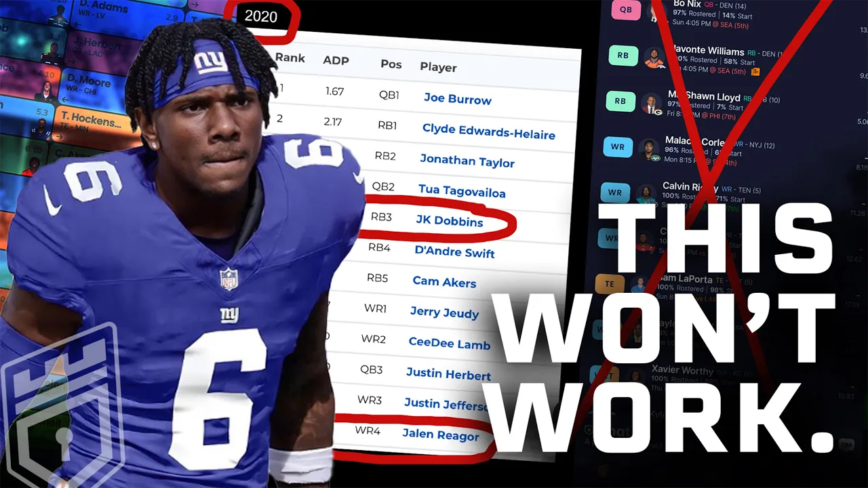Open Malachi Corley's player avatar
868x488 pixels.
(x=649, y=149)
